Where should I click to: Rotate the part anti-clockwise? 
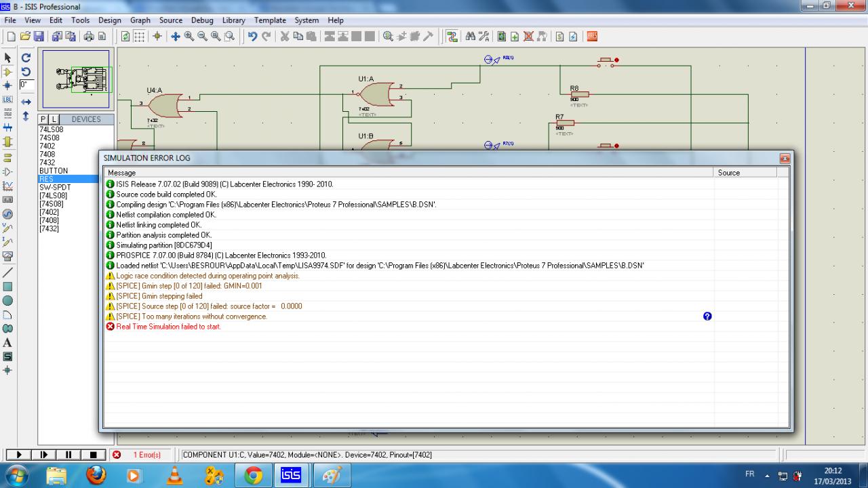point(26,72)
